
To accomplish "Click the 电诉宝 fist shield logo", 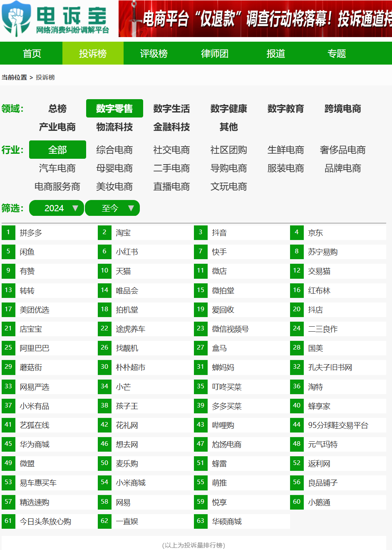I will (x=16, y=19).
